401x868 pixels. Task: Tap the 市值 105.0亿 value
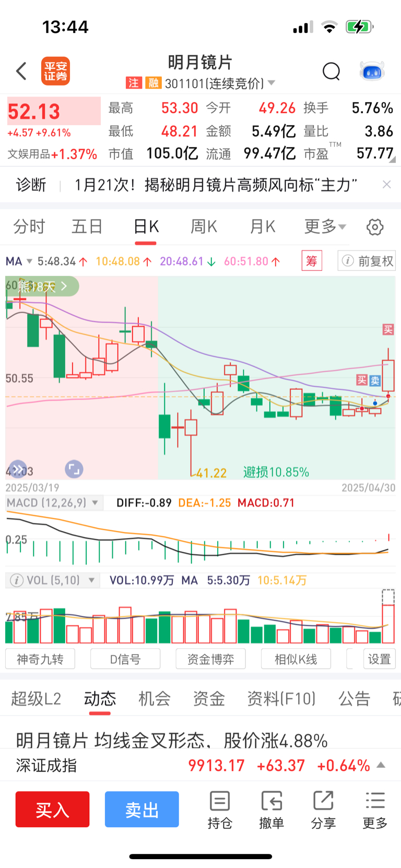pyautogui.click(x=172, y=153)
